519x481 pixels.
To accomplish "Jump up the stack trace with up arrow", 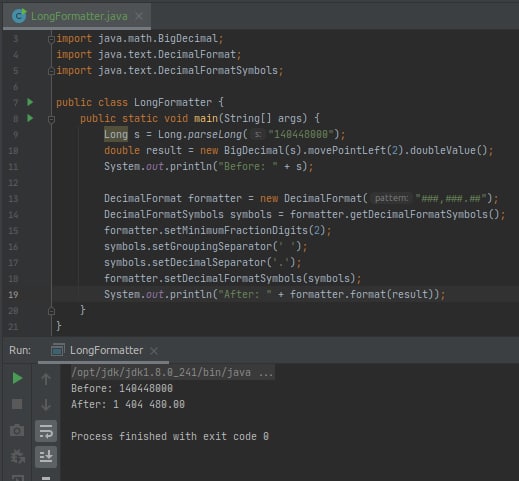I will 46,379.
